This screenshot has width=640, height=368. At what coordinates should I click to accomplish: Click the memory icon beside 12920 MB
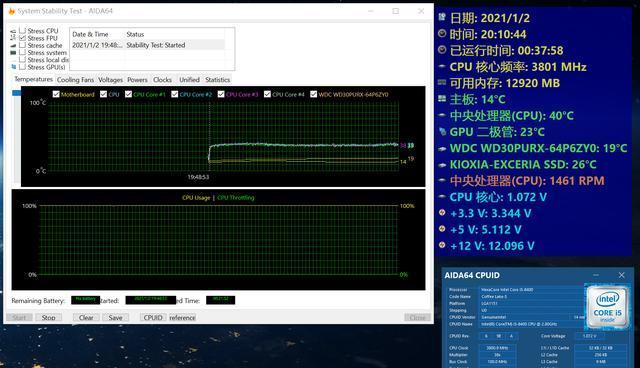click(442, 82)
